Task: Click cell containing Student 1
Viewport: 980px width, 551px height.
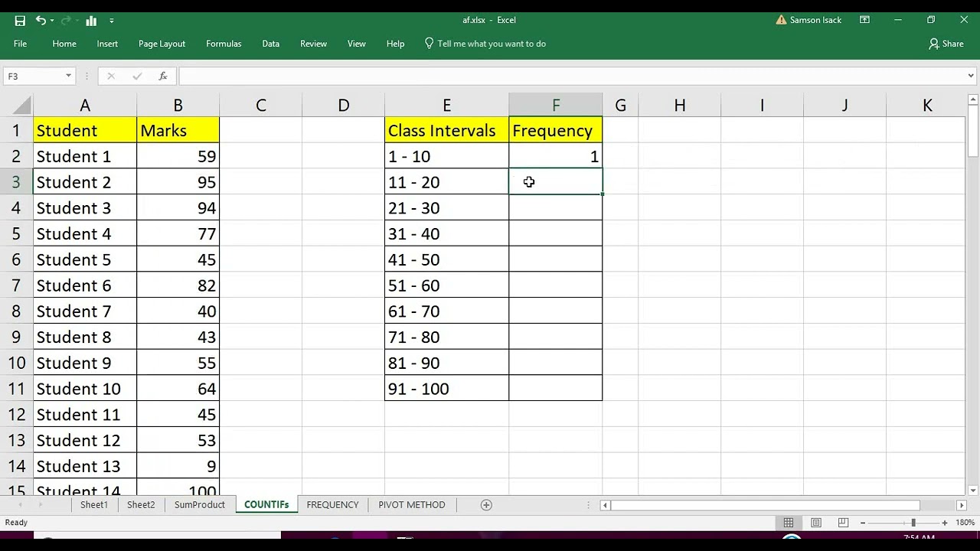Action: [85, 156]
